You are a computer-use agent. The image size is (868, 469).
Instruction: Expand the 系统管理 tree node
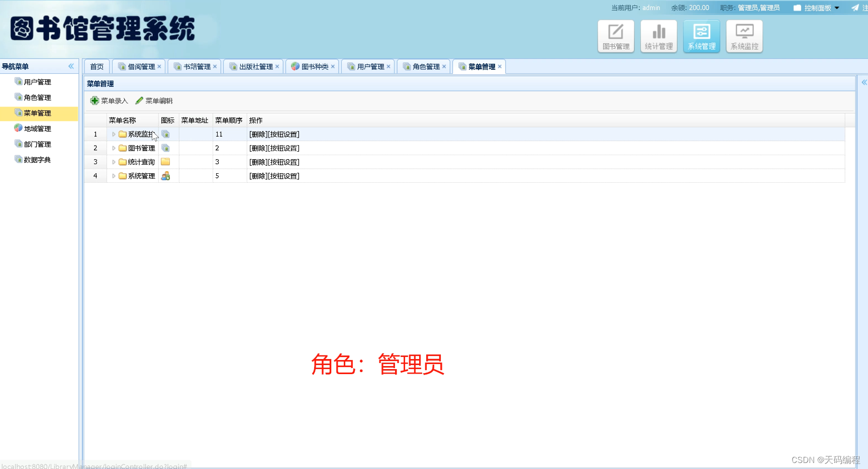coord(114,176)
